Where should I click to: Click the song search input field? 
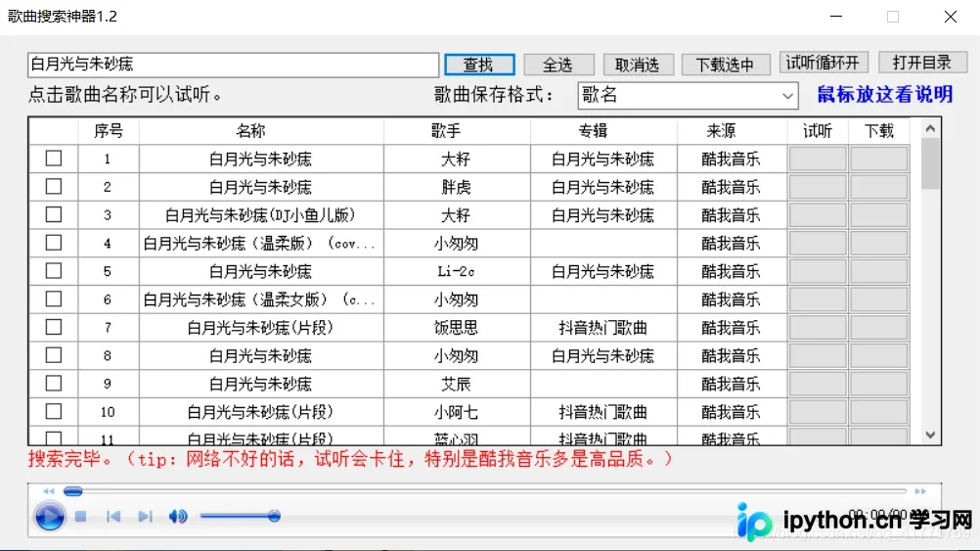point(233,65)
